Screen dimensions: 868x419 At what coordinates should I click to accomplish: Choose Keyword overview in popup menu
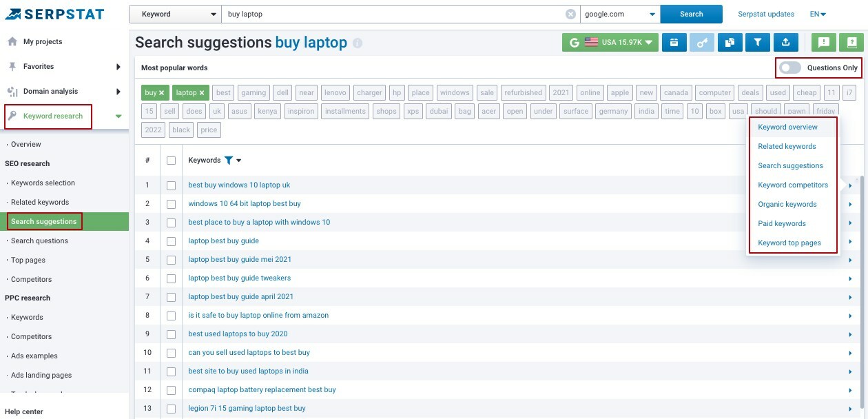[787, 127]
